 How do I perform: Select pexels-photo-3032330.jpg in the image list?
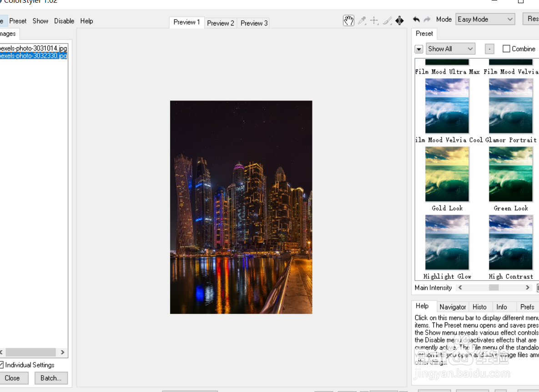point(34,55)
